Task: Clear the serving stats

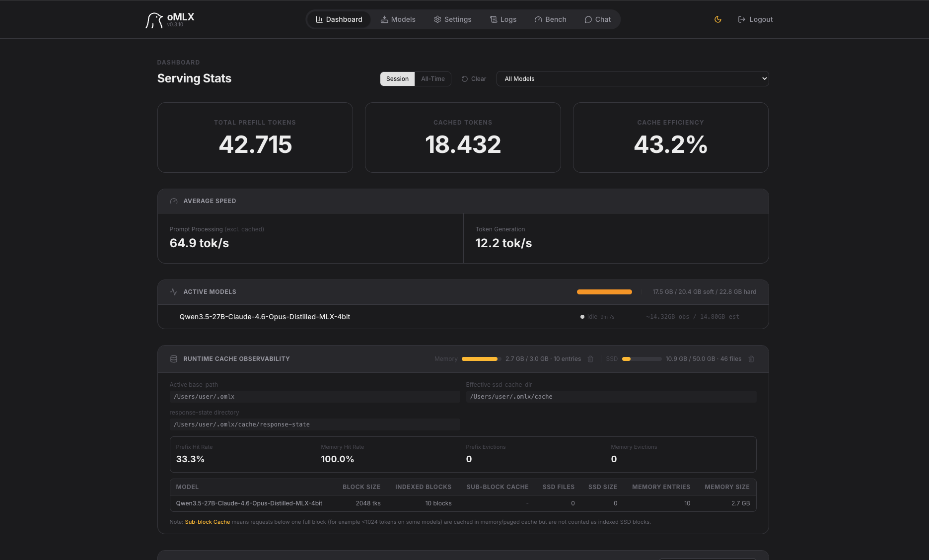Action: point(474,79)
